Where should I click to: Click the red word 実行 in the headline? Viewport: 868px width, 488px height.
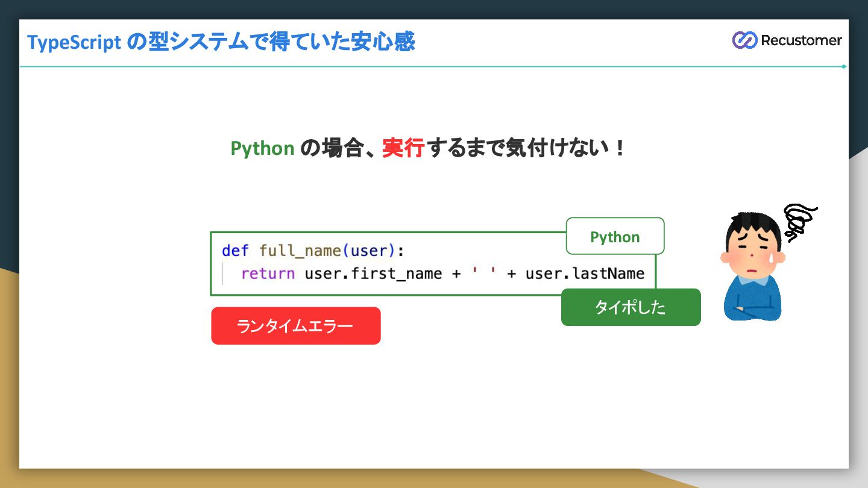tap(403, 148)
